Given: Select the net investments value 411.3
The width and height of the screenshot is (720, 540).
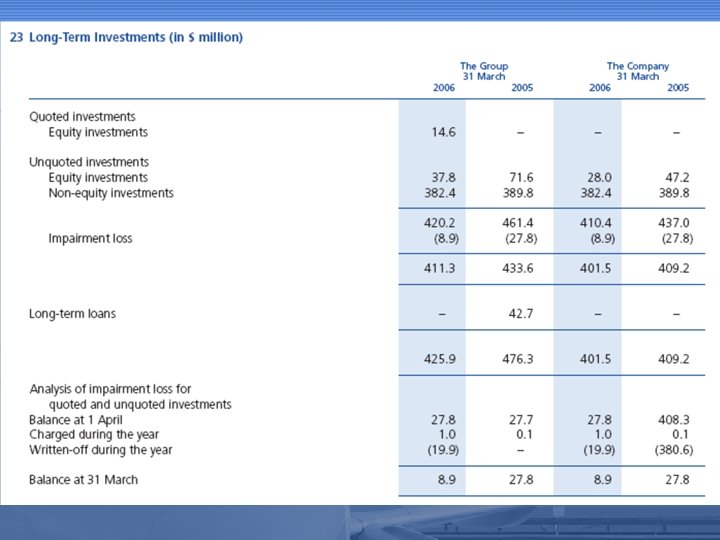Looking at the screenshot, I should click(x=440, y=268).
